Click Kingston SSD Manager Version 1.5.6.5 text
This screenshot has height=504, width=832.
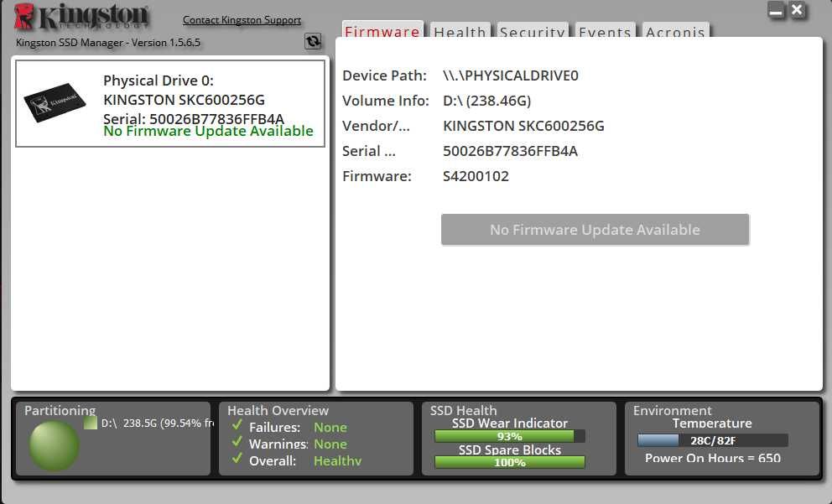(x=108, y=43)
